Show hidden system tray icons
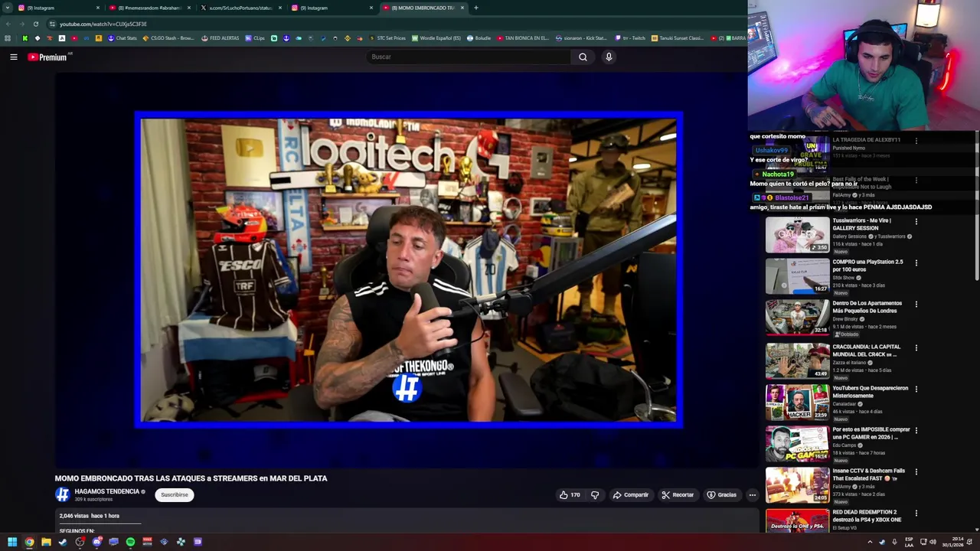Image resolution: width=980 pixels, height=551 pixels. 870,542
